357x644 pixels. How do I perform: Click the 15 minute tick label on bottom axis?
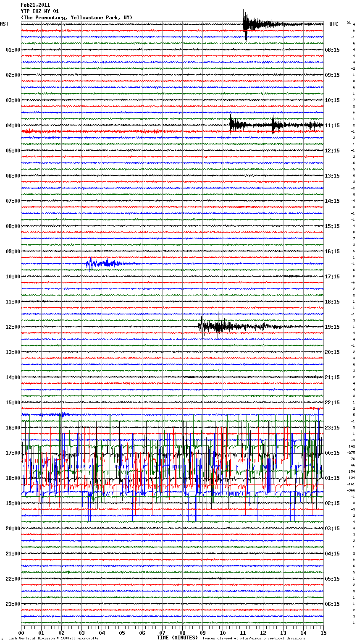(323, 633)
